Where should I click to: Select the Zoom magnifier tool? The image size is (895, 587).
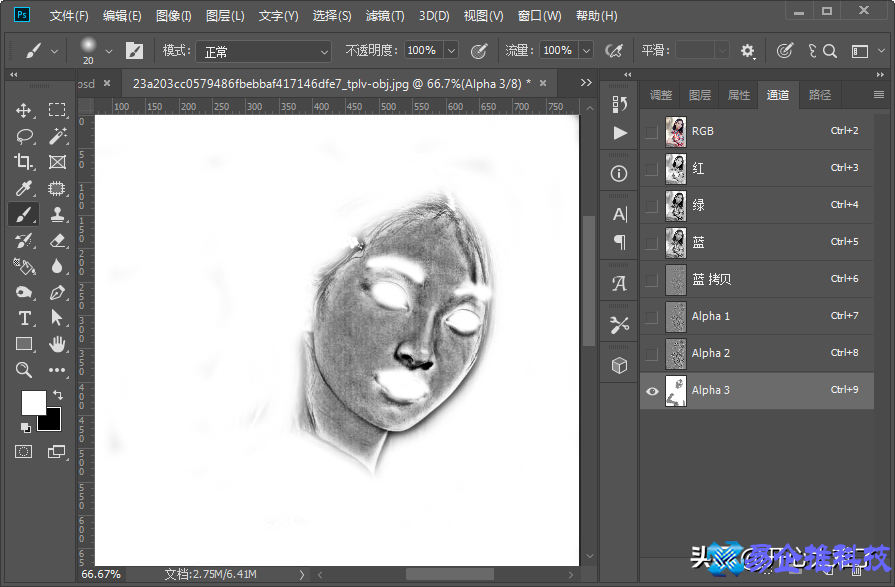(x=24, y=370)
